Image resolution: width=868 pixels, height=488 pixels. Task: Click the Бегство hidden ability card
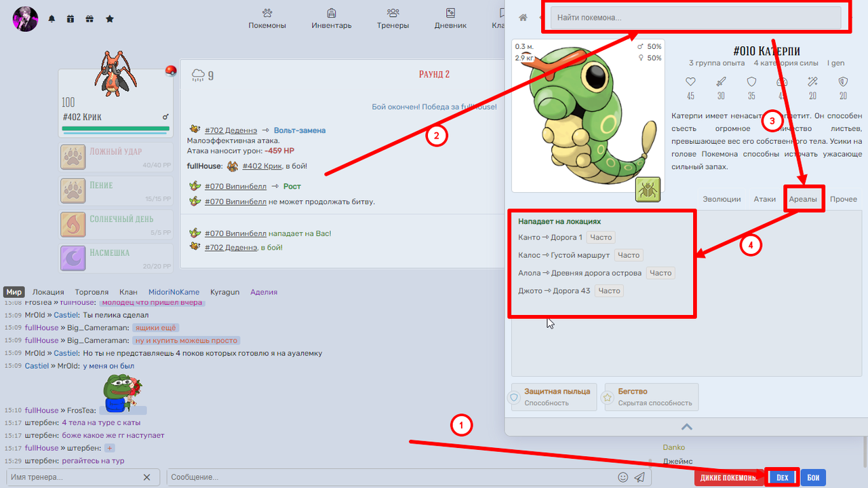click(651, 397)
